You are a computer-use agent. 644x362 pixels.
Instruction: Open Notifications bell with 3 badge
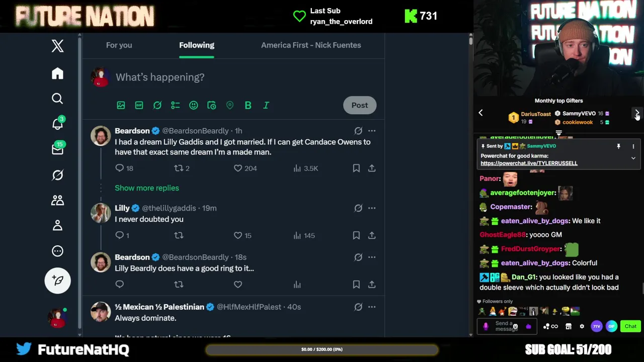pos(58,123)
